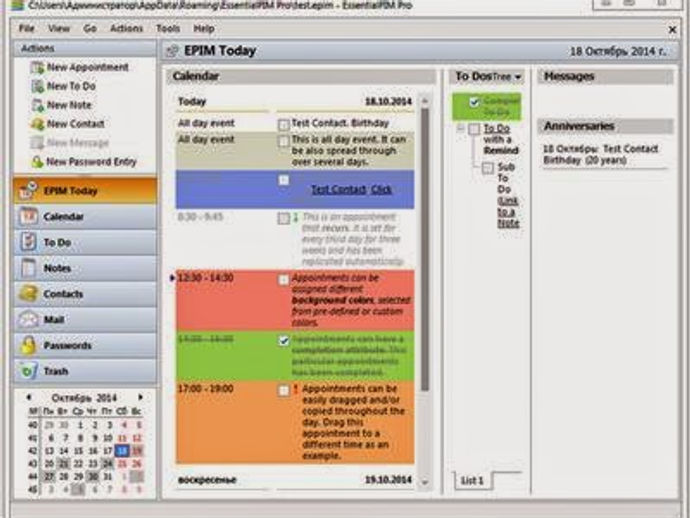
Task: Click the low priority arrow on 8:30 appointment
Action: click(296, 217)
